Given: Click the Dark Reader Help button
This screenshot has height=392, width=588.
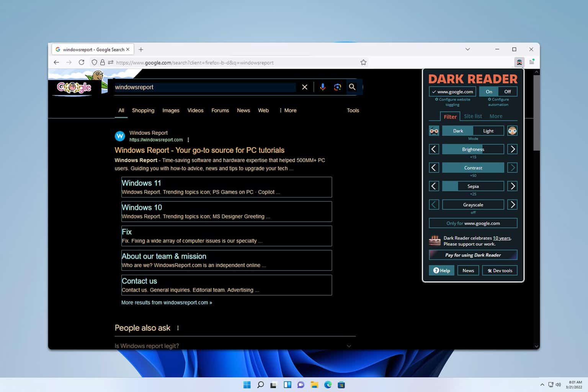Looking at the screenshot, I should pos(441,270).
